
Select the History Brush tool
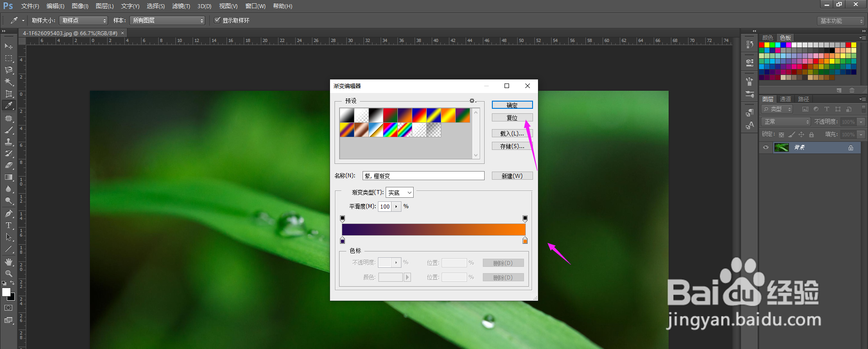[x=9, y=154]
